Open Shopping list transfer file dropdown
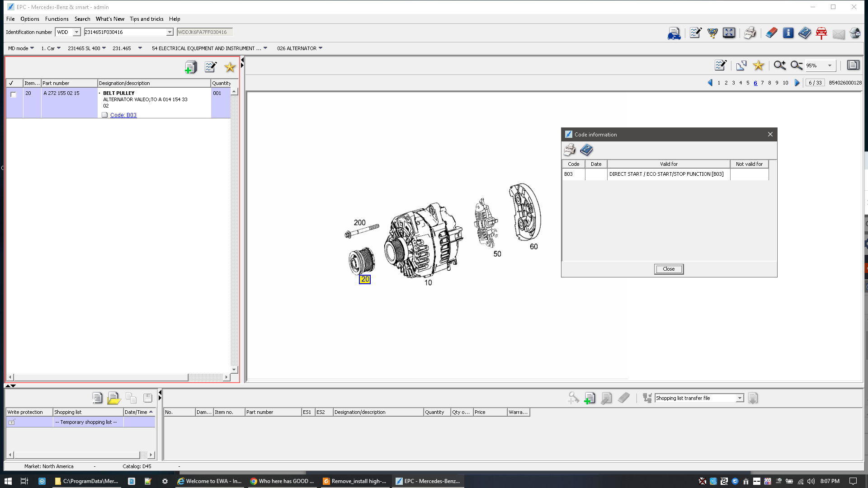This screenshot has height=488, width=868. [x=740, y=398]
